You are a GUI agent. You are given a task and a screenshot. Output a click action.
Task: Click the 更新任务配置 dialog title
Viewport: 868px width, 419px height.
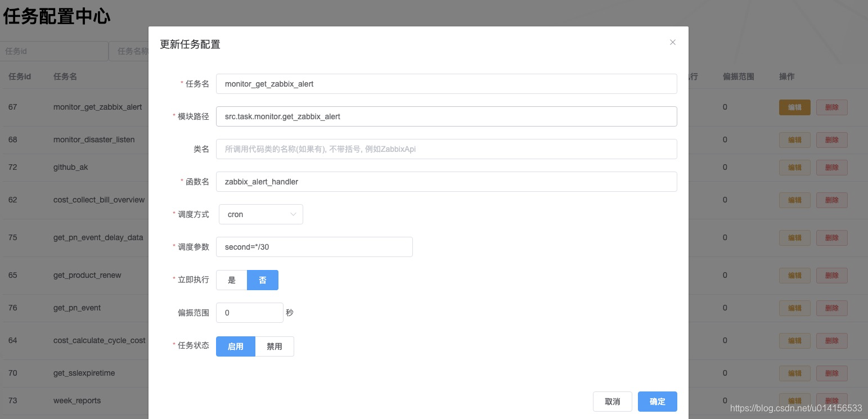[190, 44]
